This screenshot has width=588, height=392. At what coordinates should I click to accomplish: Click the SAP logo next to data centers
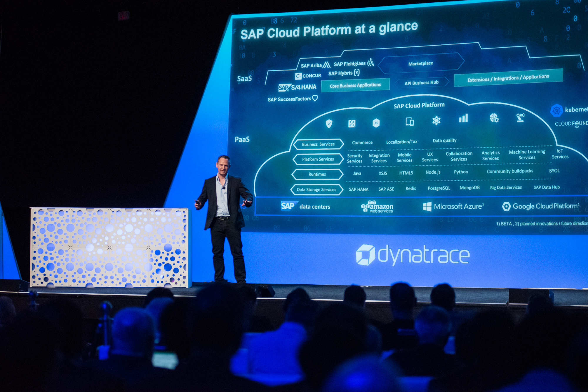coord(289,205)
